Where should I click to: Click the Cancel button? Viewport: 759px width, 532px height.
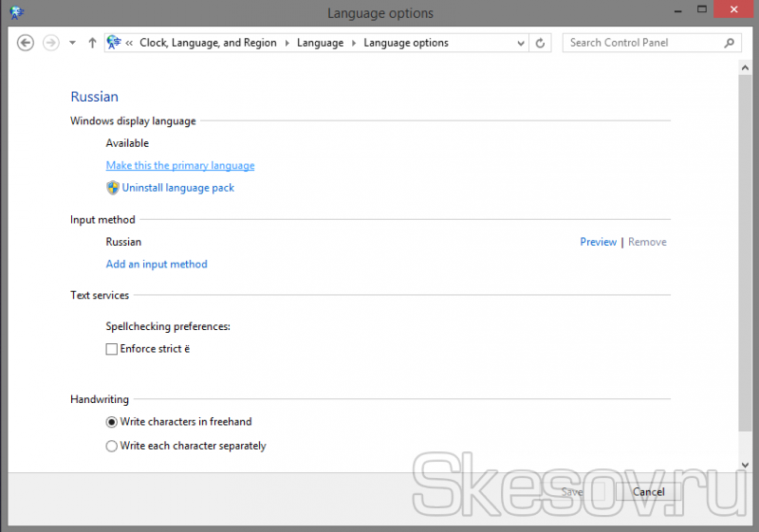point(648,492)
